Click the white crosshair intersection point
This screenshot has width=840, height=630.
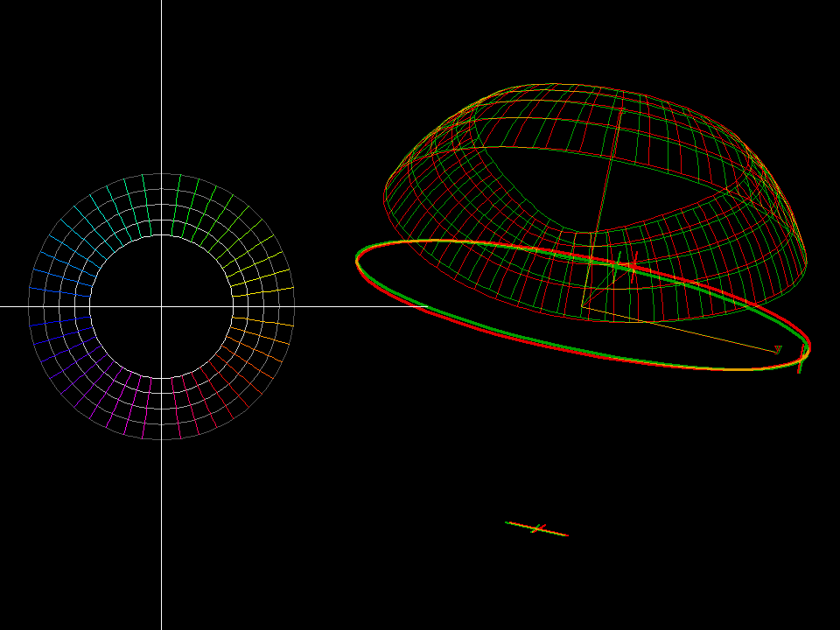click(x=161, y=306)
